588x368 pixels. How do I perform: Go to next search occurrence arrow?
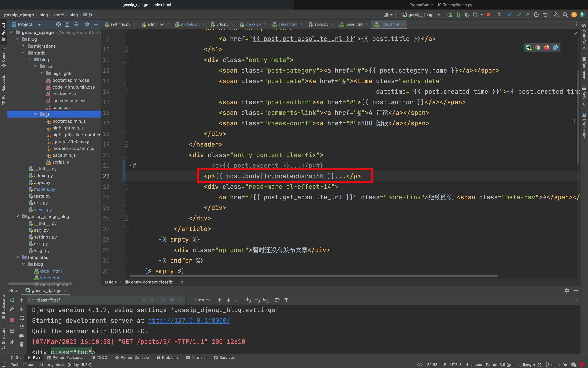coord(228,300)
